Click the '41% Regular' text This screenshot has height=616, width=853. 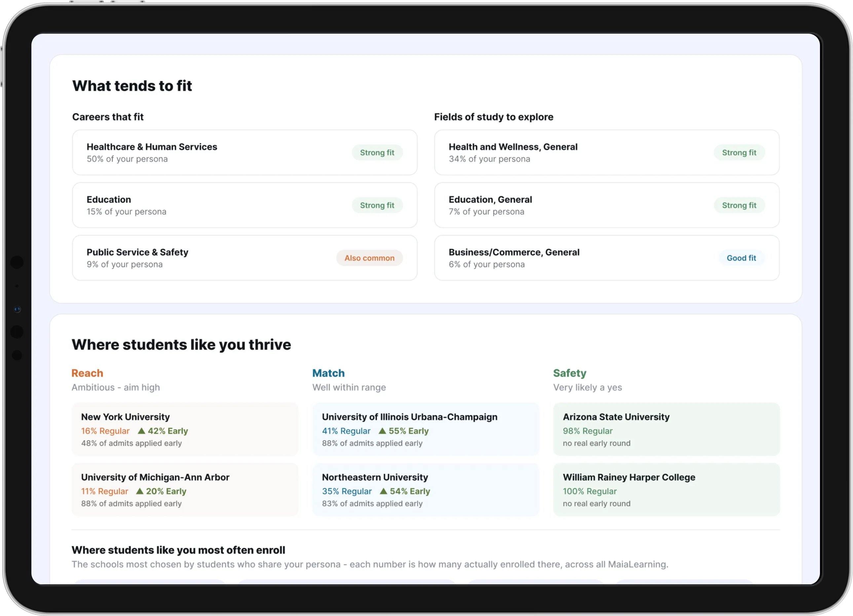pos(346,431)
